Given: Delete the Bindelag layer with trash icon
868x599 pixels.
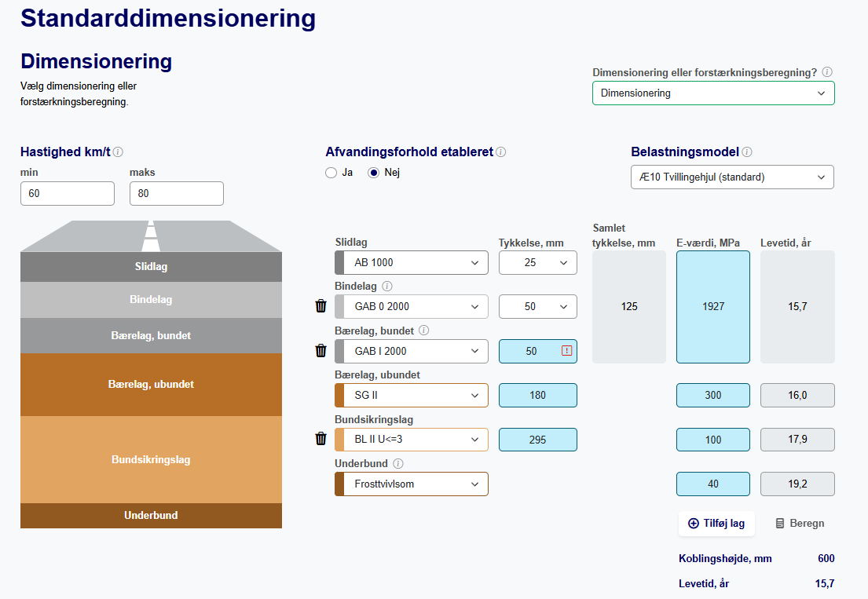Looking at the screenshot, I should point(320,306).
